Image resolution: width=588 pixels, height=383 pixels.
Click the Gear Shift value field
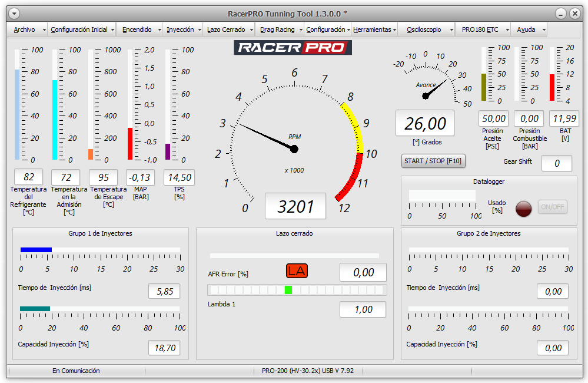coord(557,163)
